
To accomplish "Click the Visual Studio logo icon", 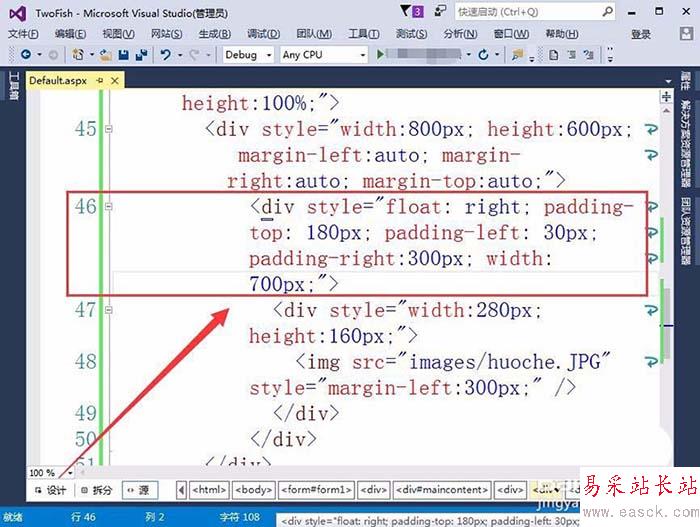I will [17, 13].
